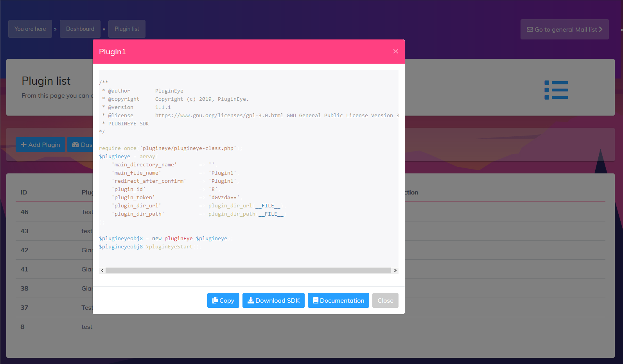This screenshot has width=623, height=364.
Task: Go to general Mail list
Action: tap(564, 29)
